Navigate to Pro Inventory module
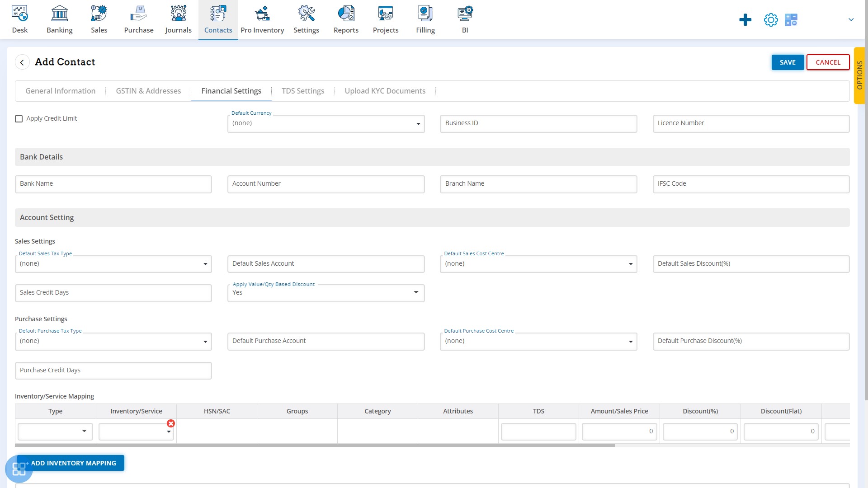868x488 pixels. pyautogui.click(x=262, y=20)
